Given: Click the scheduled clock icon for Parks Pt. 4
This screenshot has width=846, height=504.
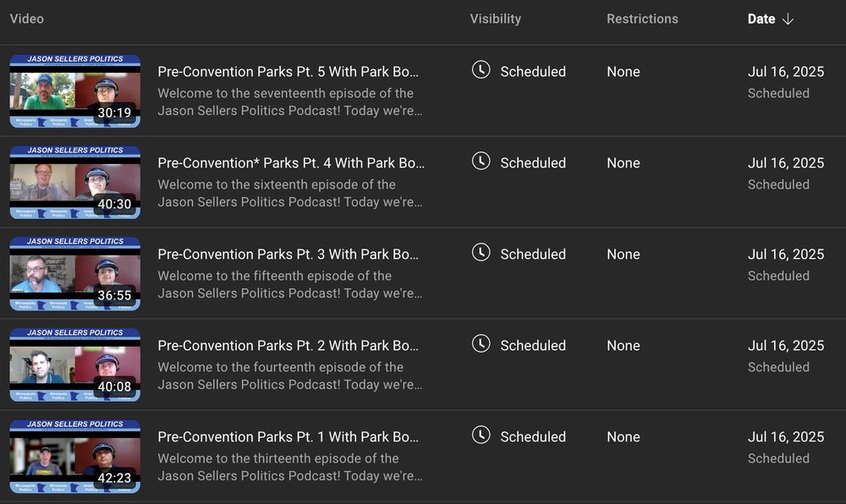Looking at the screenshot, I should pos(481,162).
